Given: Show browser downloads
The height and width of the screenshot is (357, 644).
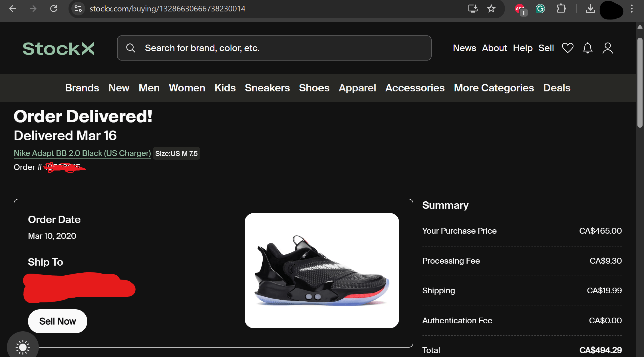Looking at the screenshot, I should click(591, 9).
